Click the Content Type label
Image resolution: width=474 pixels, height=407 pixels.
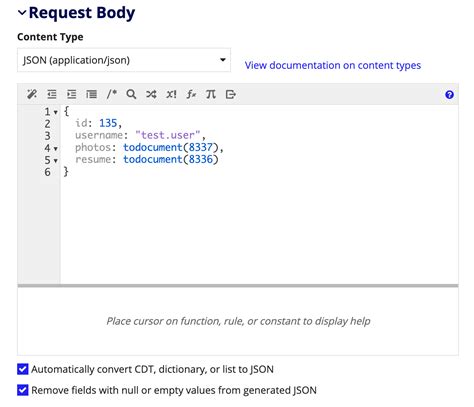pos(50,37)
